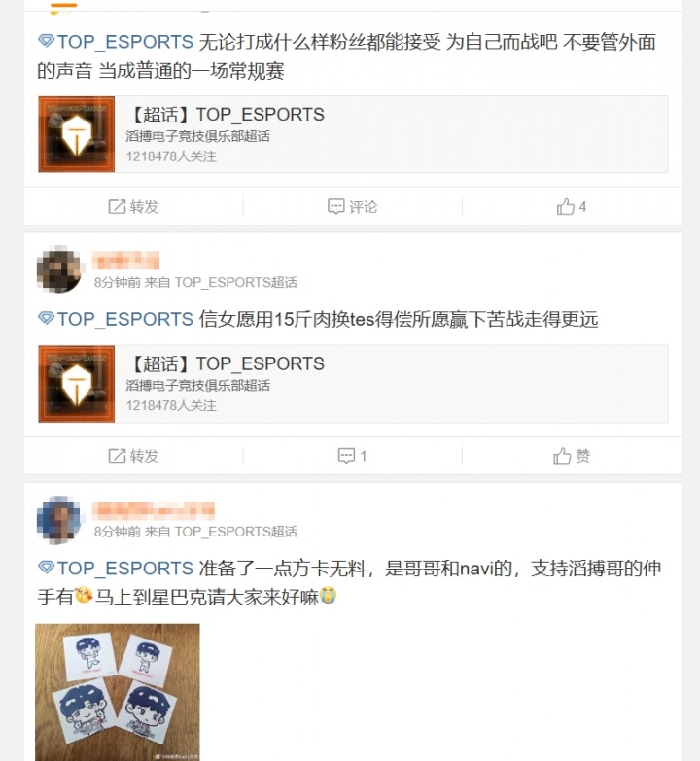Open first 【超话】TOP_ESPORTS card title
Viewport: 700px width, 761px height.
tap(227, 115)
